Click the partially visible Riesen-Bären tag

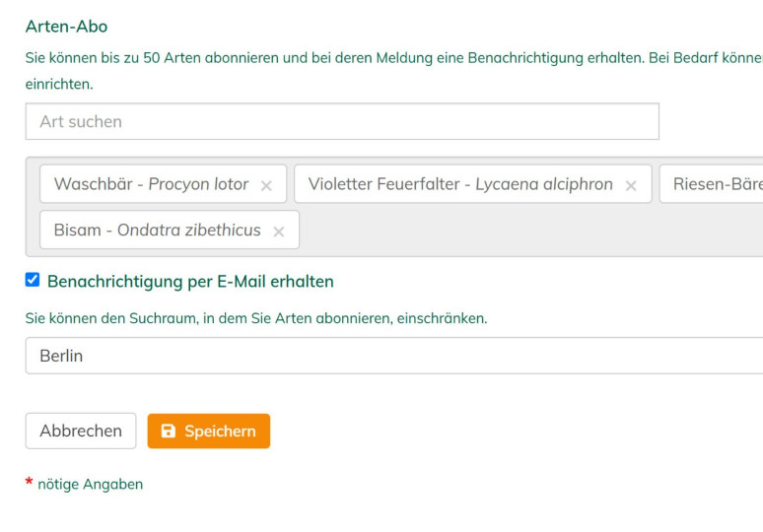point(717,184)
